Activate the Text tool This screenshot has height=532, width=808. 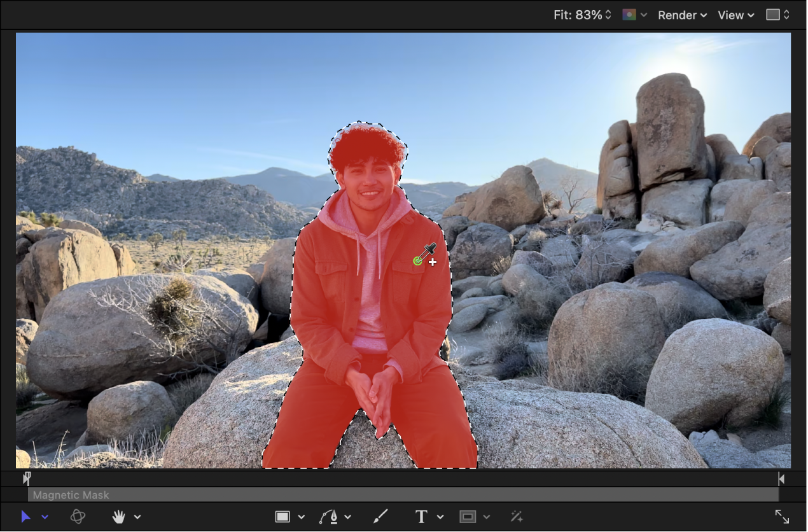pyautogui.click(x=421, y=516)
